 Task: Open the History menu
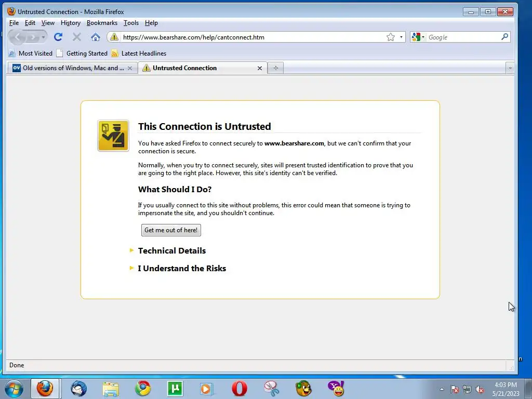point(71,23)
